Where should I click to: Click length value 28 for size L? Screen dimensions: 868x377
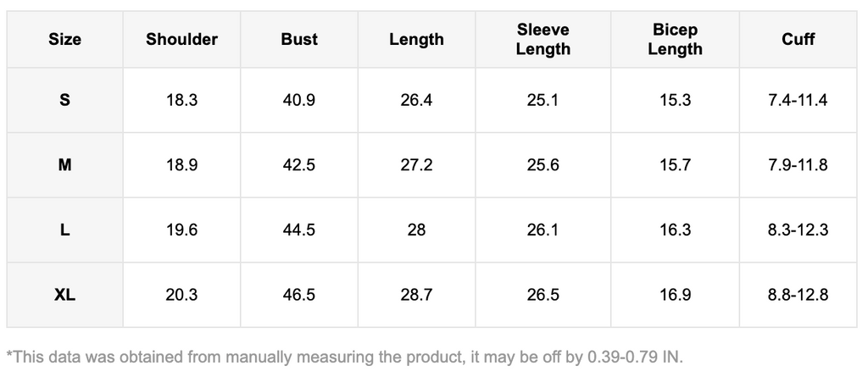pos(416,230)
